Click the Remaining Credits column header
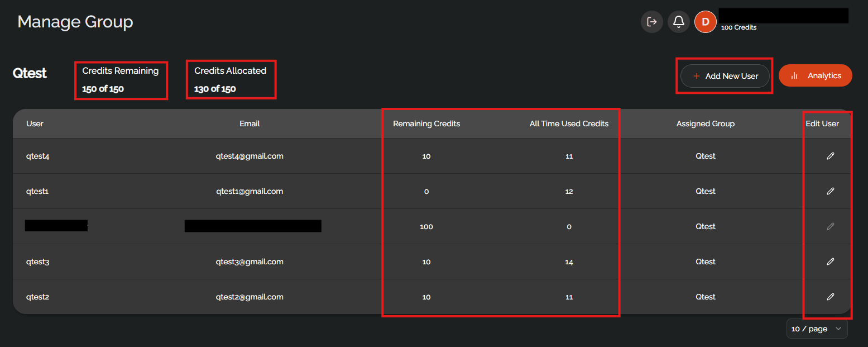 pos(426,123)
